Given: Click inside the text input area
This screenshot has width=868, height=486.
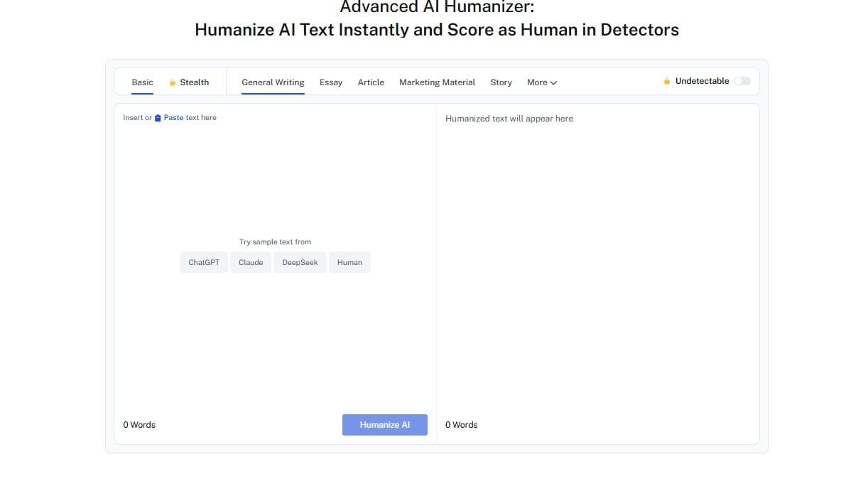Looking at the screenshot, I should click(275, 178).
